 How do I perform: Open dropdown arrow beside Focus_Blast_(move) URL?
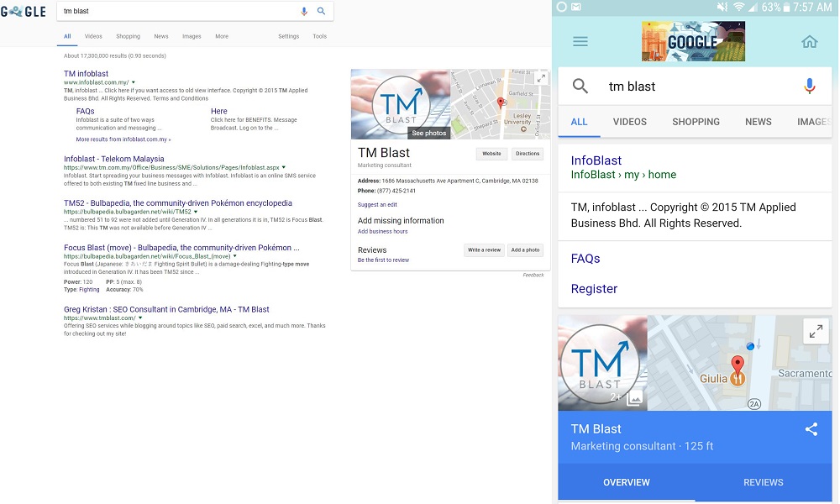pyautogui.click(x=234, y=256)
